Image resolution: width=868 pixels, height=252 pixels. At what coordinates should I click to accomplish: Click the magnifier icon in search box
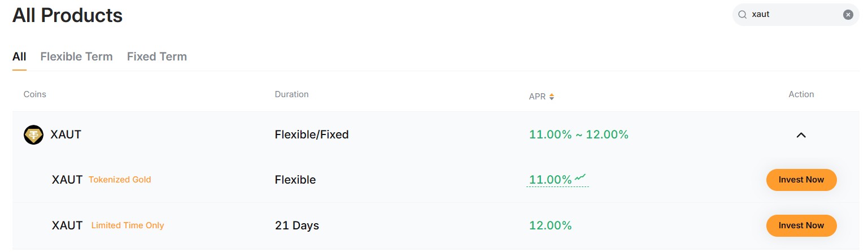[x=743, y=15]
